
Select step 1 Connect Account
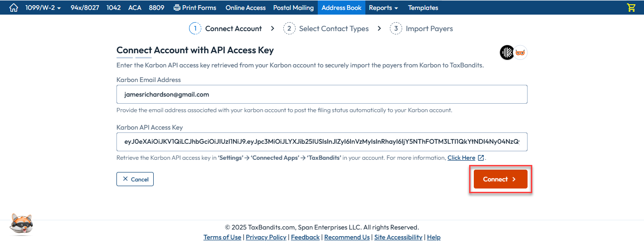225,29
